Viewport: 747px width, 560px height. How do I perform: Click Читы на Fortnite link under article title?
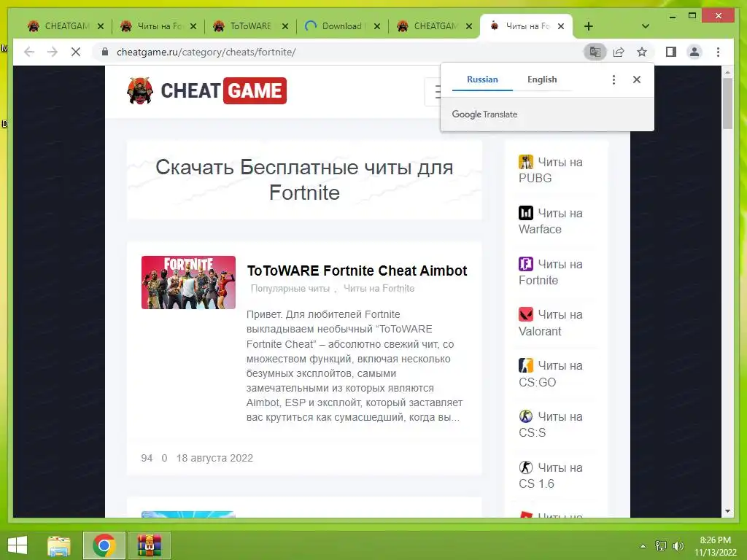click(x=379, y=288)
